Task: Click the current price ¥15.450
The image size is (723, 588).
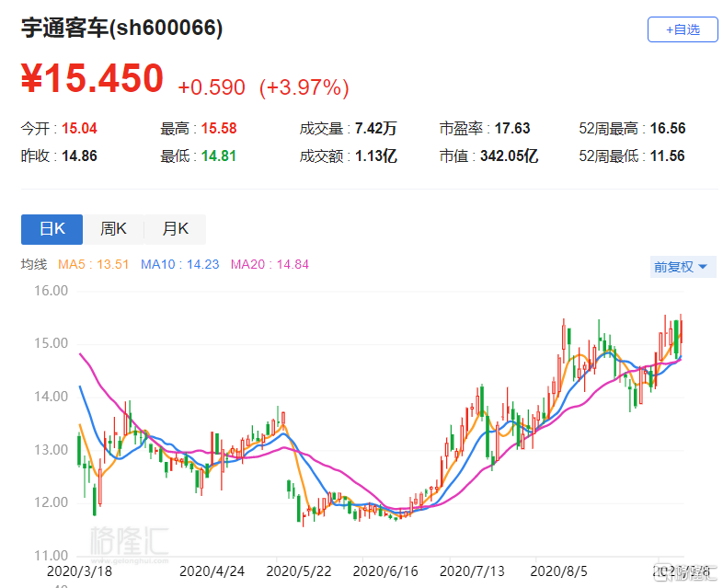Action: point(92,78)
